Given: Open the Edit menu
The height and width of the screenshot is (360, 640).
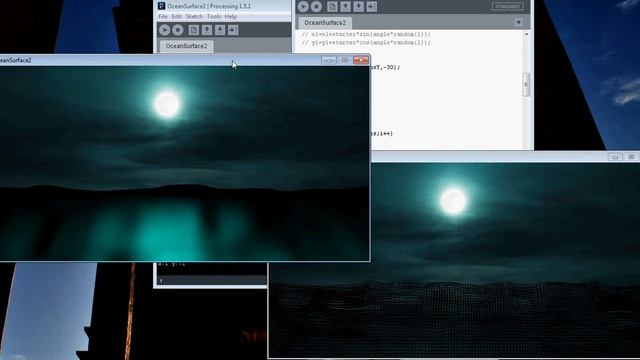Looking at the screenshot, I should click(x=176, y=17).
